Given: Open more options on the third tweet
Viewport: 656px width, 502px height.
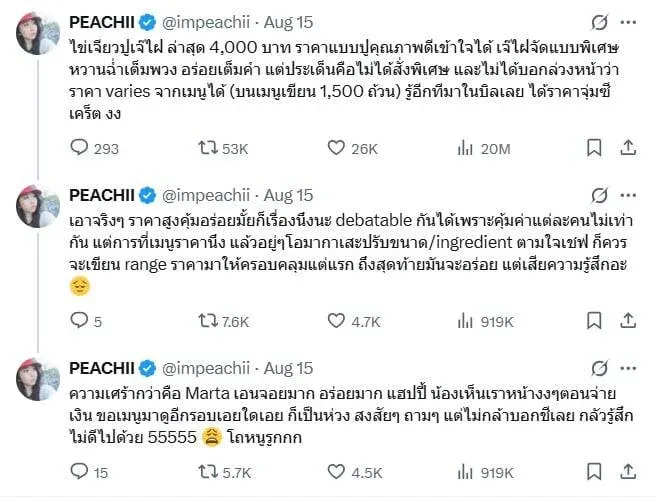Looking at the screenshot, I should pos(627,367).
